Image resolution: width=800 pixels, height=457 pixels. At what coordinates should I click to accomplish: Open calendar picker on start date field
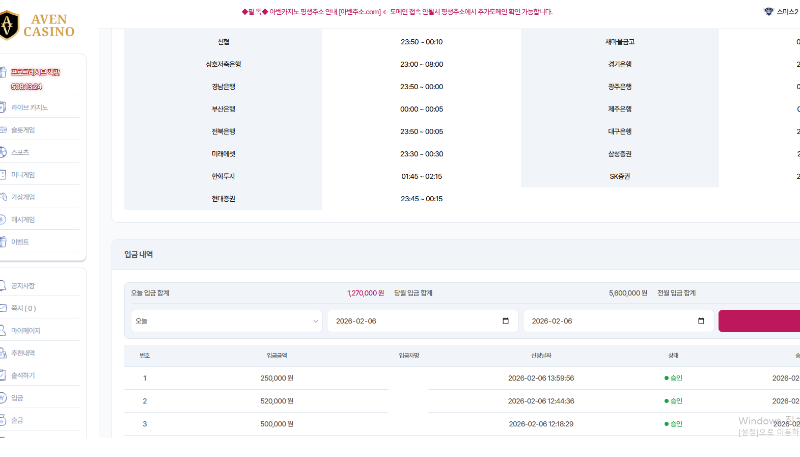pyautogui.click(x=505, y=321)
